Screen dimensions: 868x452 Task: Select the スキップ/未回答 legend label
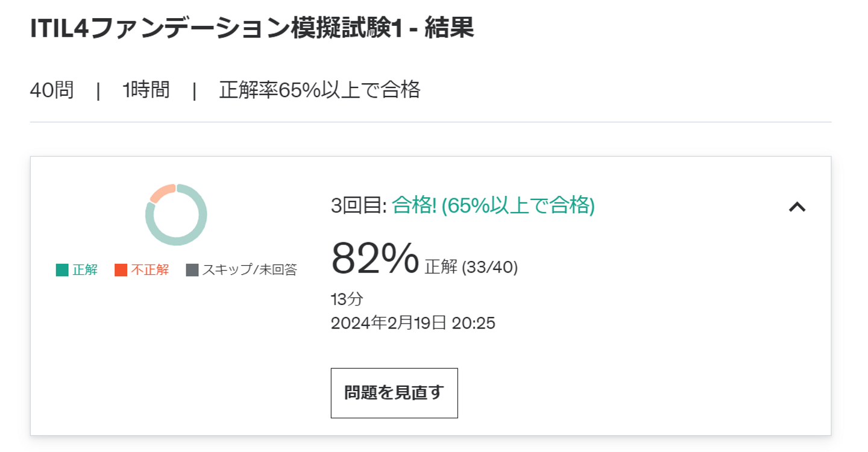tap(250, 270)
